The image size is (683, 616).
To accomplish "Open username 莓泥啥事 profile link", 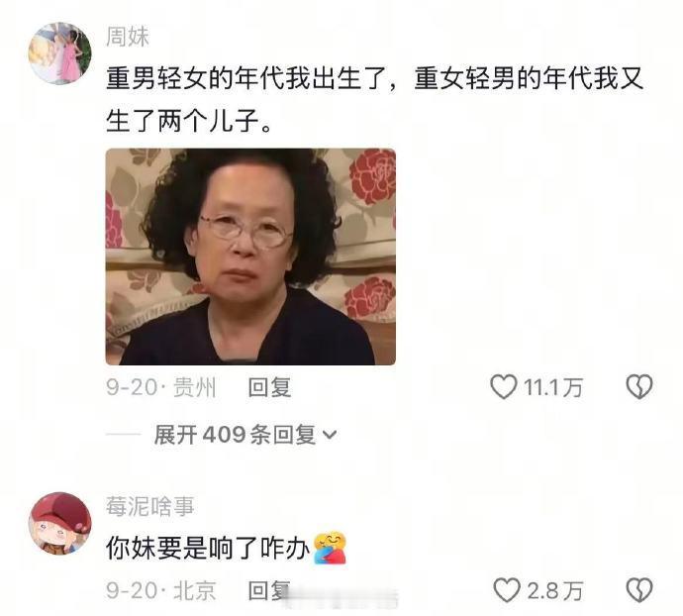I will [149, 507].
